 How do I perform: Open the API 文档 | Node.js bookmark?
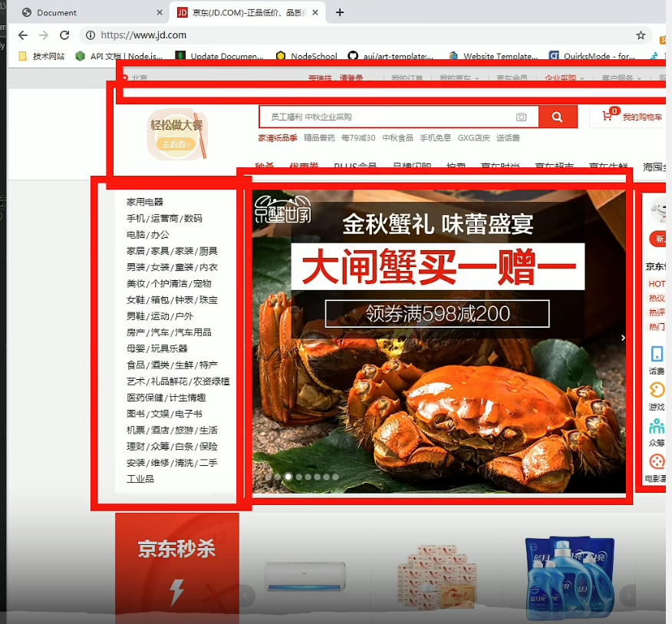coord(119,56)
